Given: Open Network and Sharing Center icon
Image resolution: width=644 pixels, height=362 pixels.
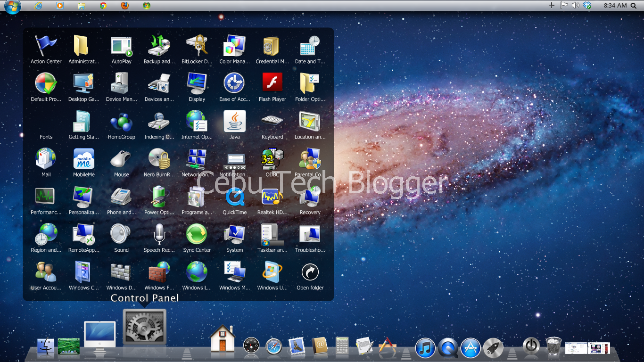Looking at the screenshot, I should (x=197, y=159).
